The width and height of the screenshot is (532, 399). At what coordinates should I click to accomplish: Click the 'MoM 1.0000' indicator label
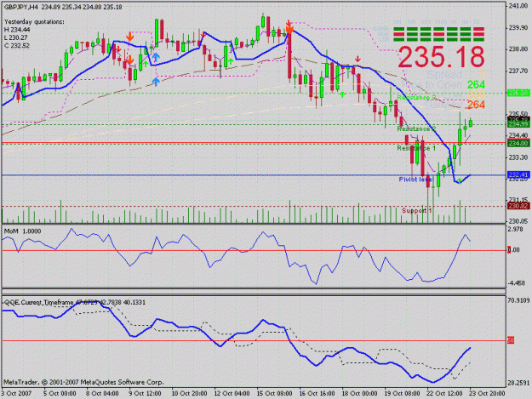click(22, 231)
